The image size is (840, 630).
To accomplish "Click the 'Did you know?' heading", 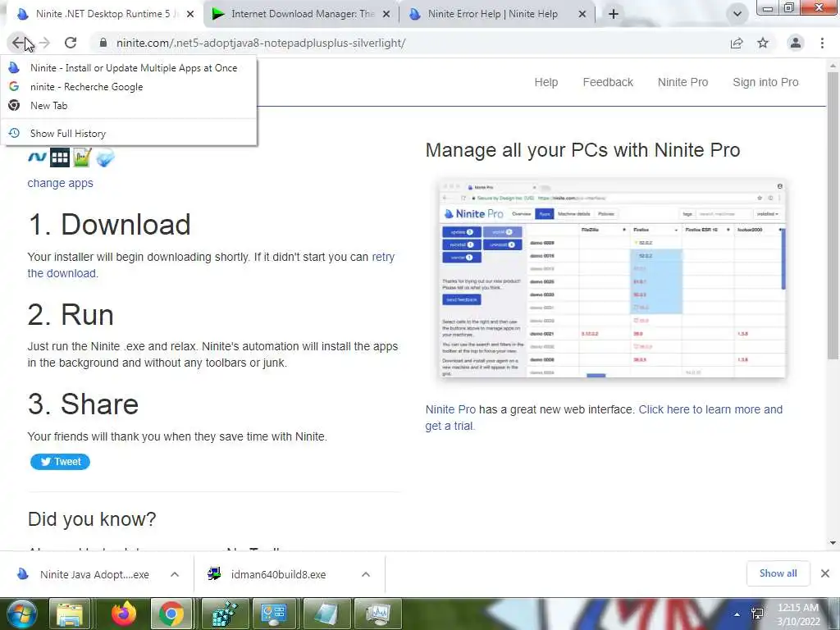I will pos(92,519).
